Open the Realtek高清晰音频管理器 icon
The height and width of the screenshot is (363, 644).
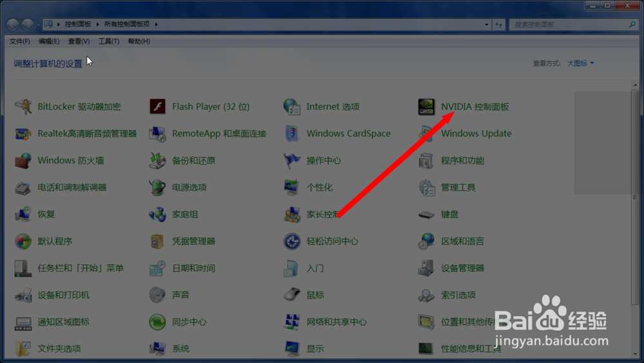(x=23, y=134)
